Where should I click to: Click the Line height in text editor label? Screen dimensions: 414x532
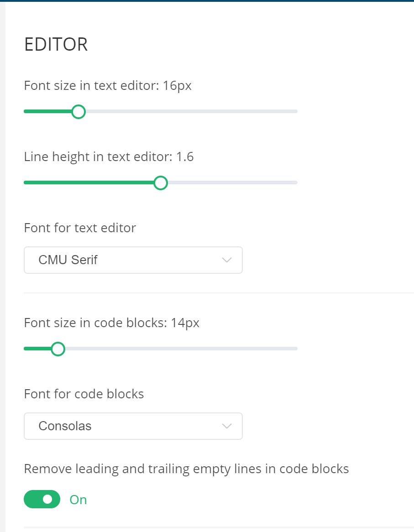109,156
